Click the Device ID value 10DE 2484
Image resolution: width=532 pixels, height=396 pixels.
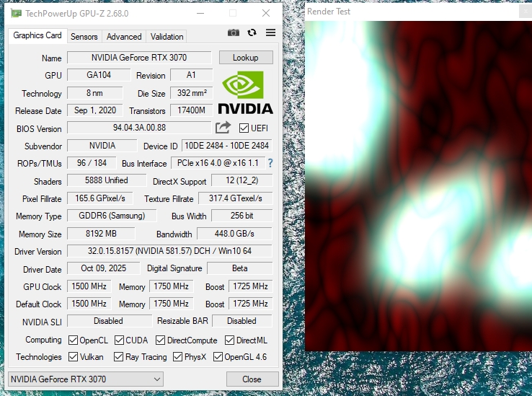click(x=226, y=146)
